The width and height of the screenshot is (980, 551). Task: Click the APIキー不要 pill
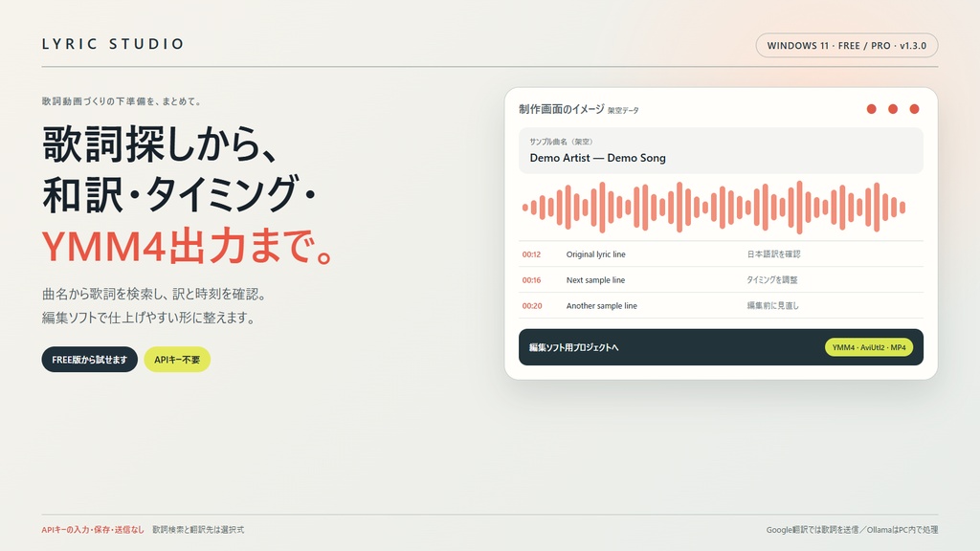177,360
